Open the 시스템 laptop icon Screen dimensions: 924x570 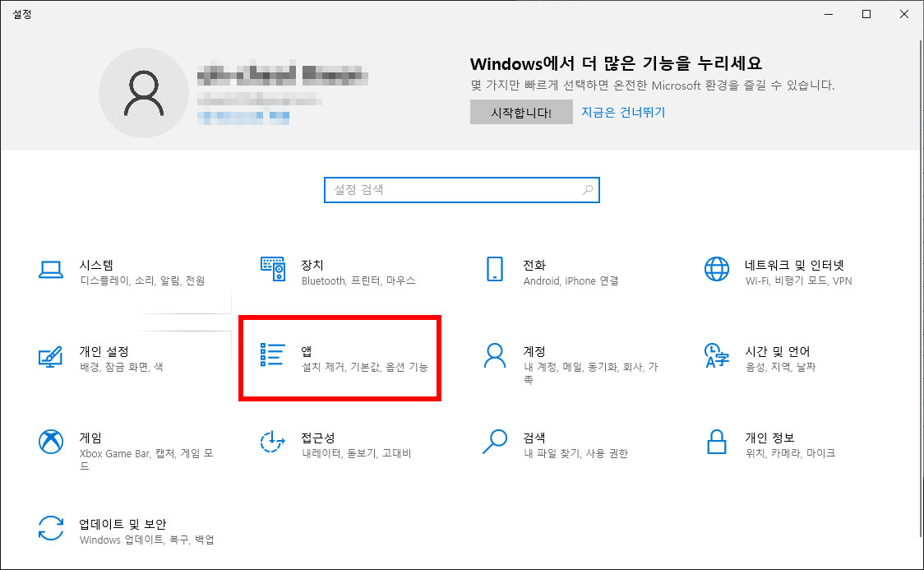click(x=51, y=270)
